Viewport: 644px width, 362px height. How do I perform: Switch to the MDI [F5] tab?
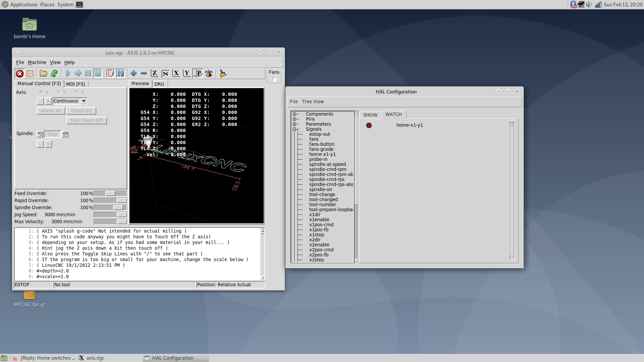point(75,84)
